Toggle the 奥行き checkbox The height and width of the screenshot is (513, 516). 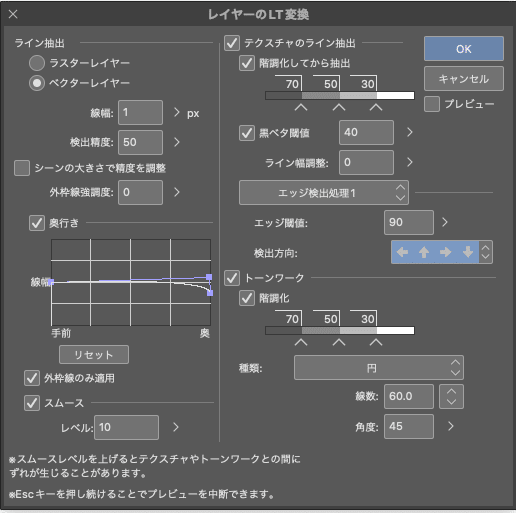37,223
